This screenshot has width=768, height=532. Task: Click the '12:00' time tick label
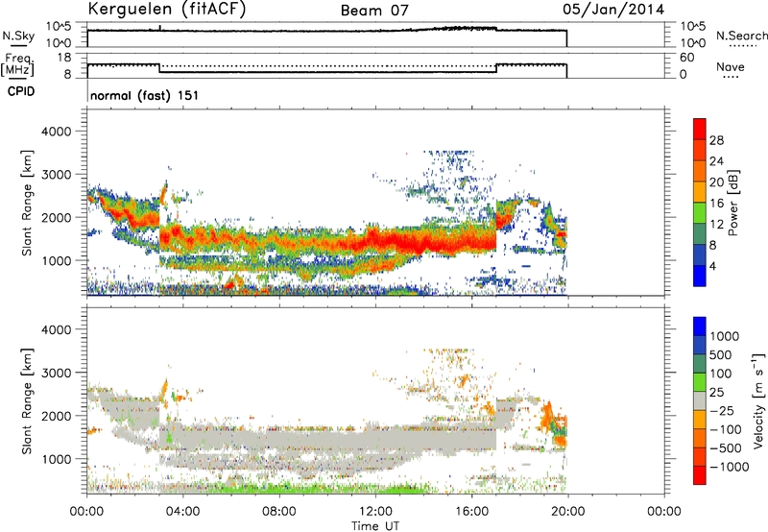coord(375,512)
